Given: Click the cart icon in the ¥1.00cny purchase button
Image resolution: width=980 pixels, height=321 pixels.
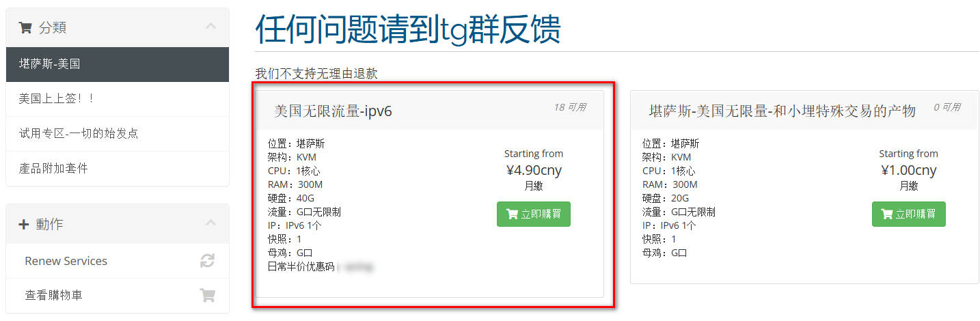Looking at the screenshot, I should [x=887, y=214].
